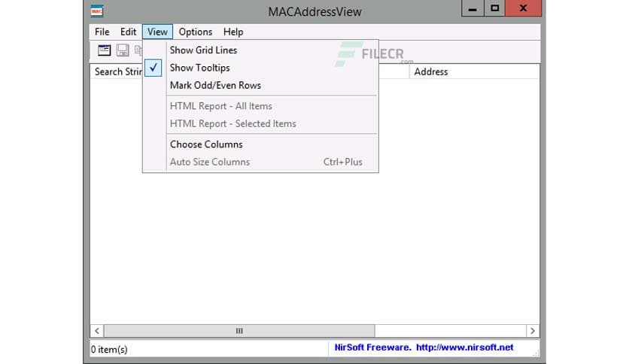Click the '0 item(s)' status text
Viewport: 629px width, 364px height.
tap(109, 350)
